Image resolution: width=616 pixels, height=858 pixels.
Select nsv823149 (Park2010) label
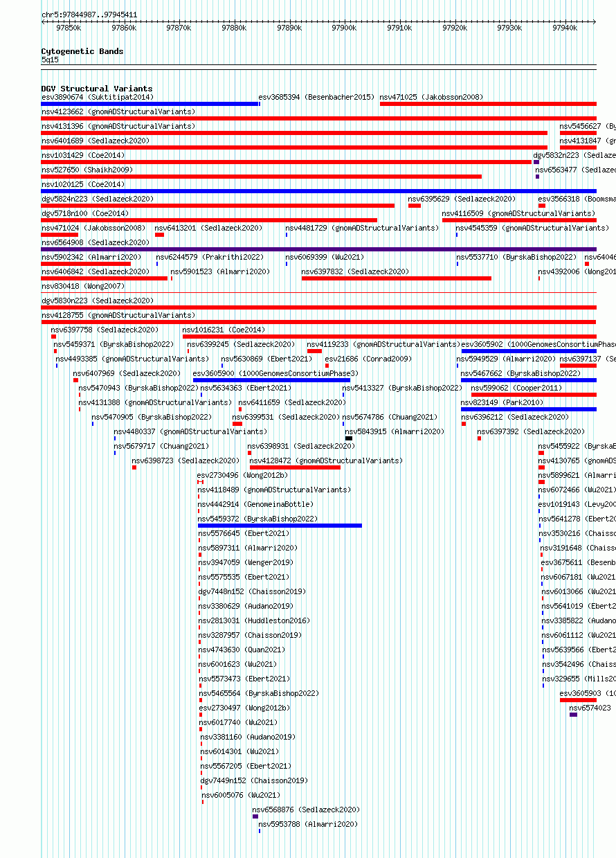(x=502, y=402)
